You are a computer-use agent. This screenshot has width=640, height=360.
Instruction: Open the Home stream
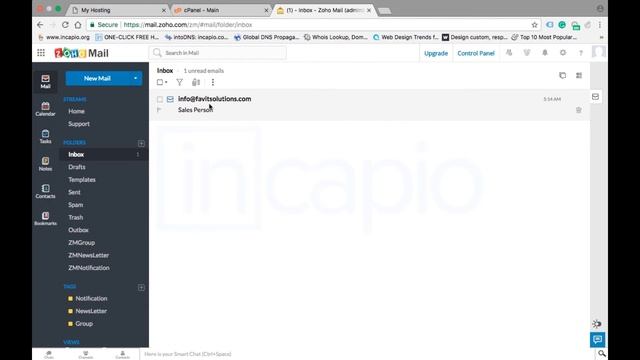click(76, 111)
